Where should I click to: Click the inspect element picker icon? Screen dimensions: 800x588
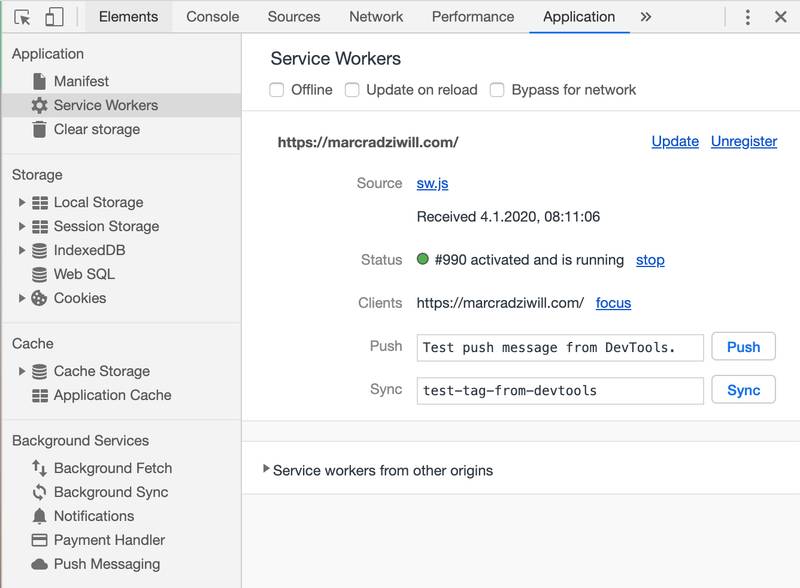pyautogui.click(x=22, y=17)
